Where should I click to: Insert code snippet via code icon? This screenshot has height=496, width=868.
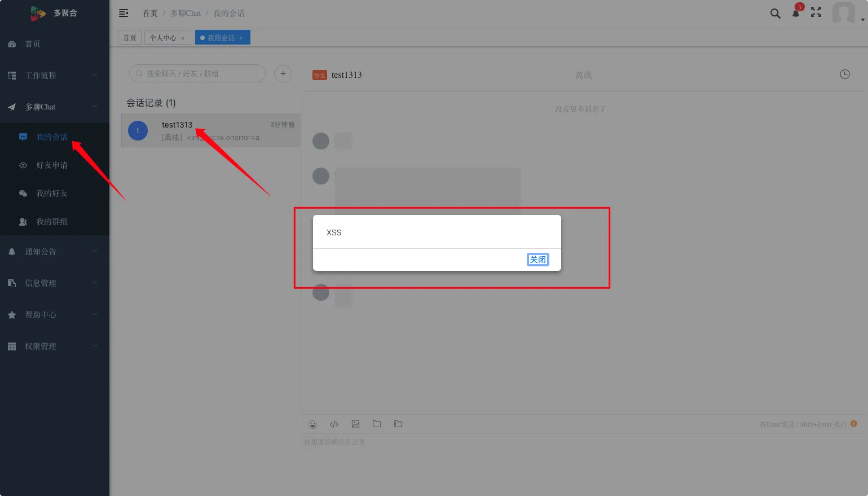pyautogui.click(x=334, y=424)
